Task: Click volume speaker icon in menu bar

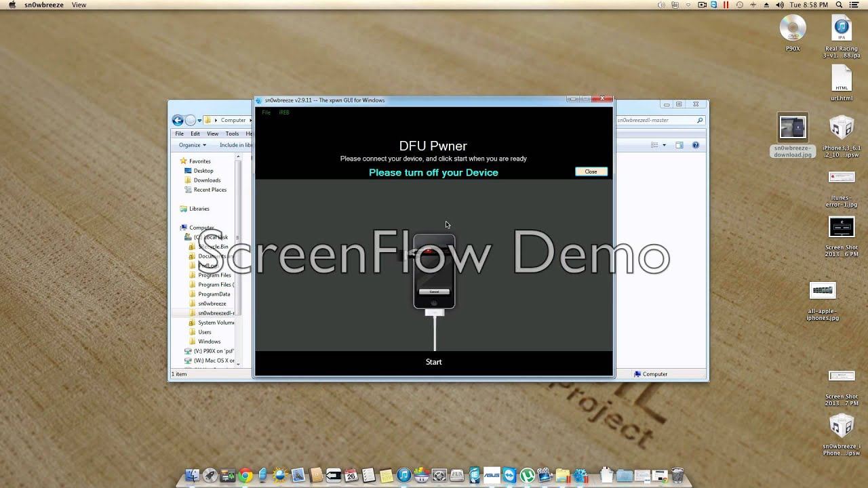Action: coord(780,5)
